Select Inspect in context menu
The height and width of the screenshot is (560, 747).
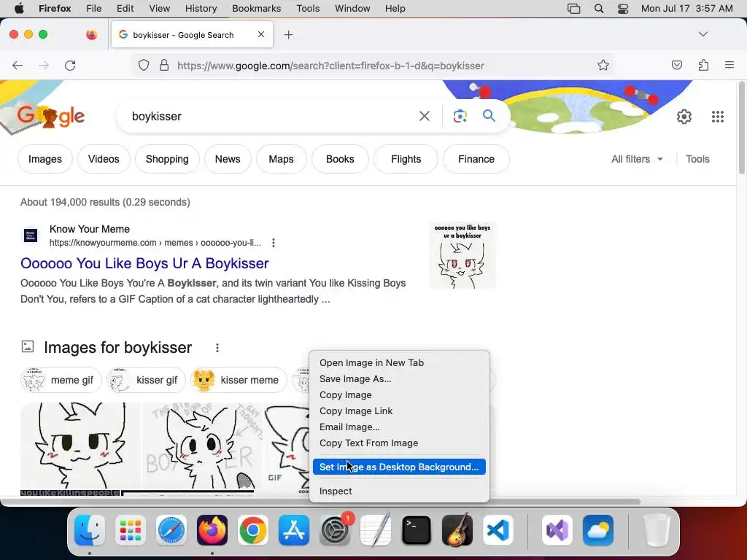coord(399,491)
